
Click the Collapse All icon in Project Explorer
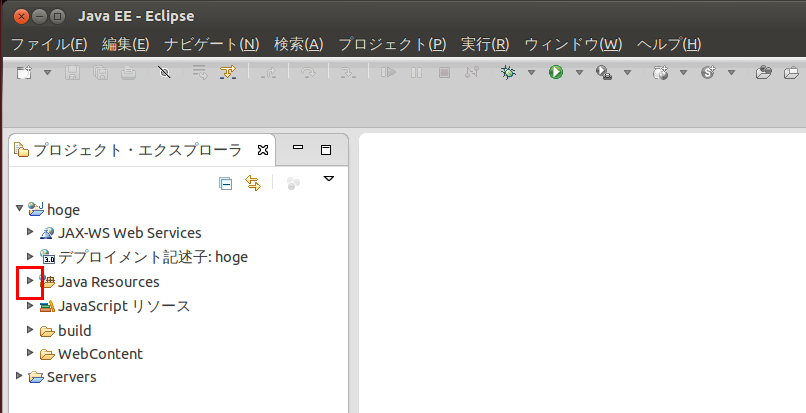point(225,183)
